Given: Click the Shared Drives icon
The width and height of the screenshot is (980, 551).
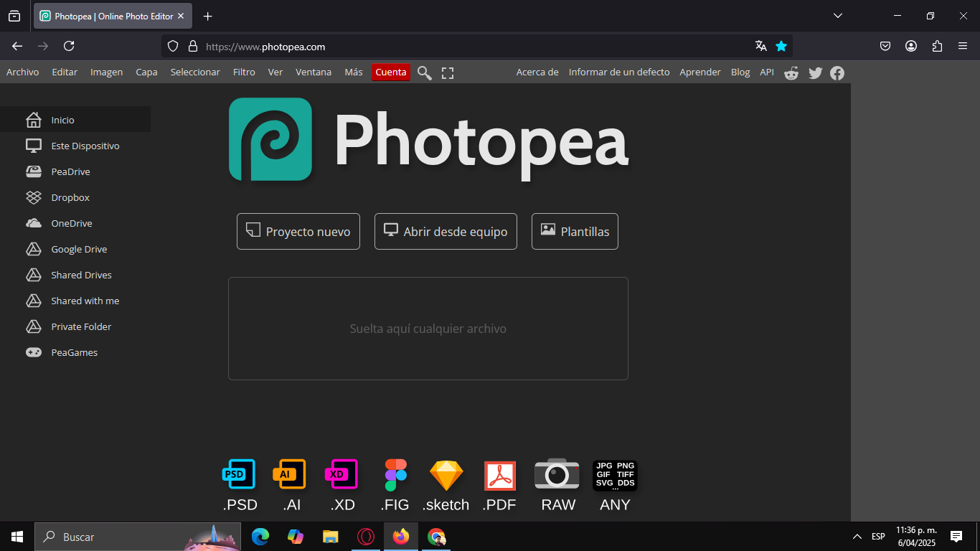Looking at the screenshot, I should tap(34, 275).
